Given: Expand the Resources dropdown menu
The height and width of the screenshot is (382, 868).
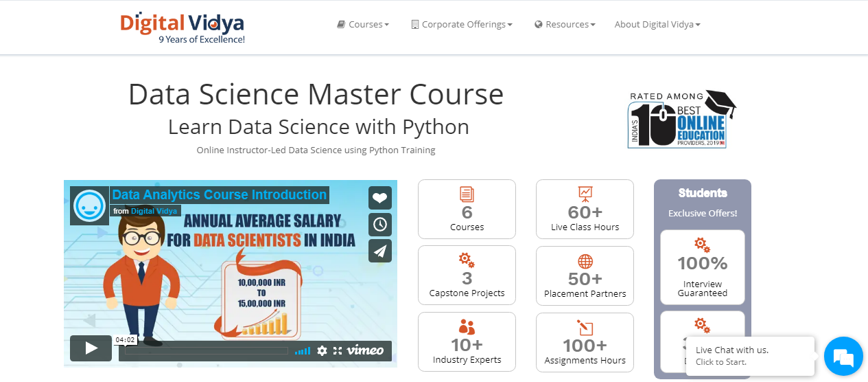Looking at the screenshot, I should point(565,24).
